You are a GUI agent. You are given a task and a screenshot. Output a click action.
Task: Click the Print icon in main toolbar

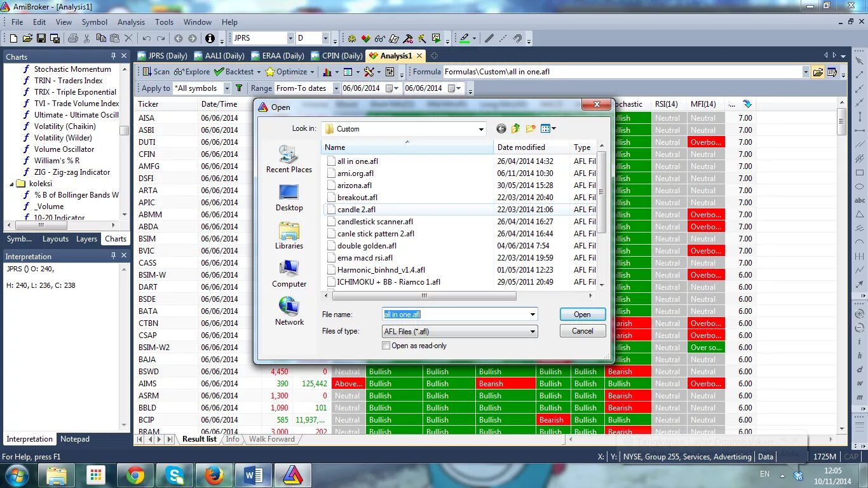[x=72, y=38]
